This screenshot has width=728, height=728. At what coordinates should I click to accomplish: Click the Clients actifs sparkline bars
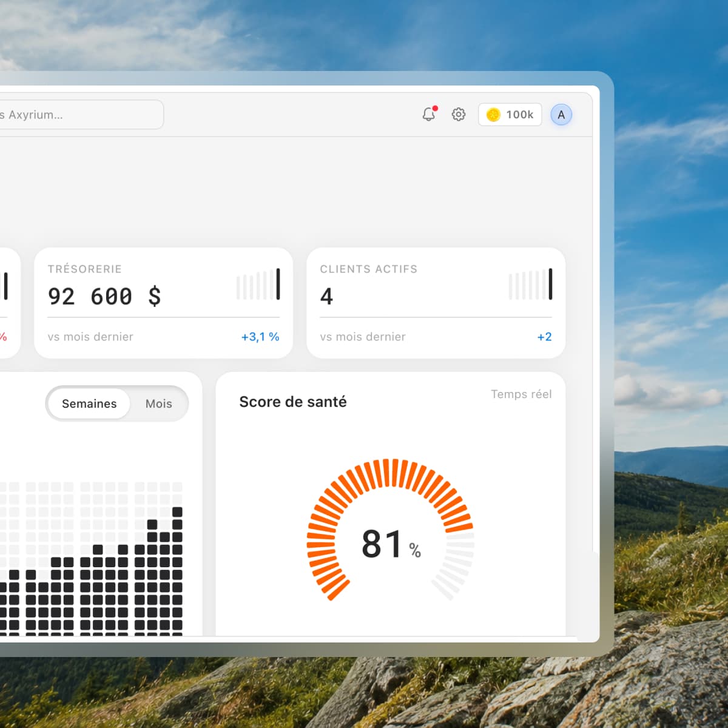[531, 284]
